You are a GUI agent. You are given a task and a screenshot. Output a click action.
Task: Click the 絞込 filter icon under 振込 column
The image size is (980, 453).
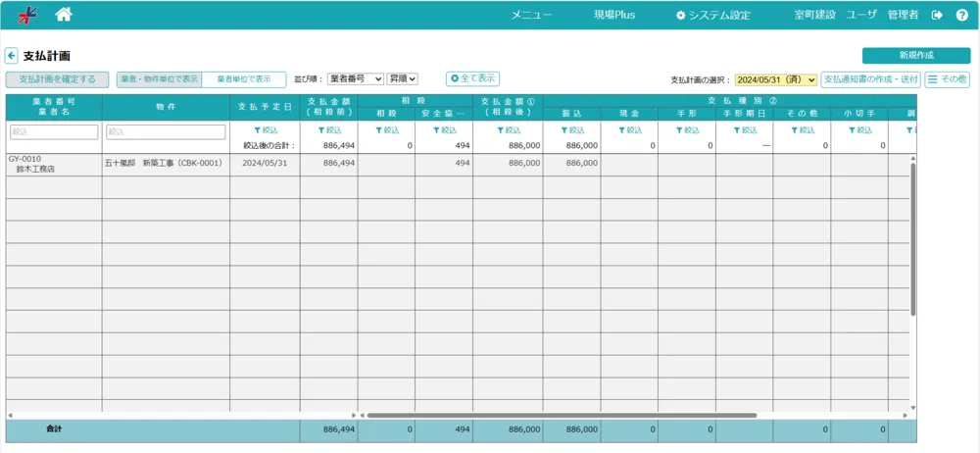click(571, 129)
